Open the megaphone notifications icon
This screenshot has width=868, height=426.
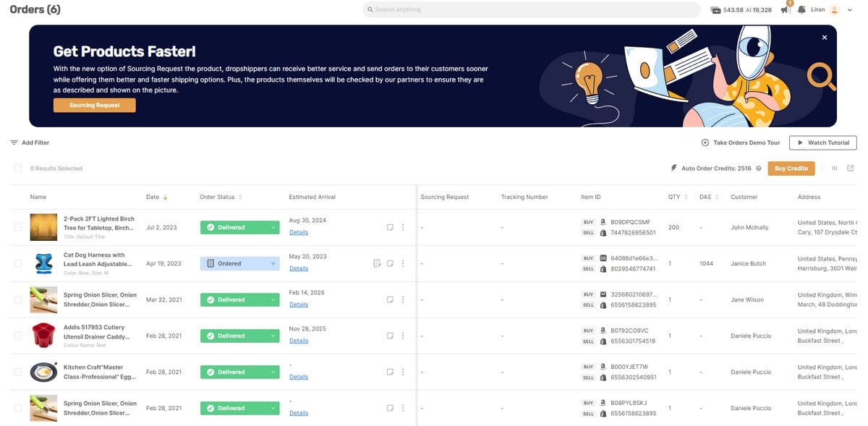(x=784, y=8)
